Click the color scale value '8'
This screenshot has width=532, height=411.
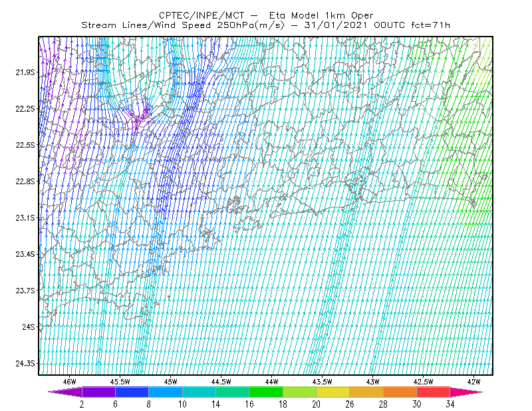point(148,404)
